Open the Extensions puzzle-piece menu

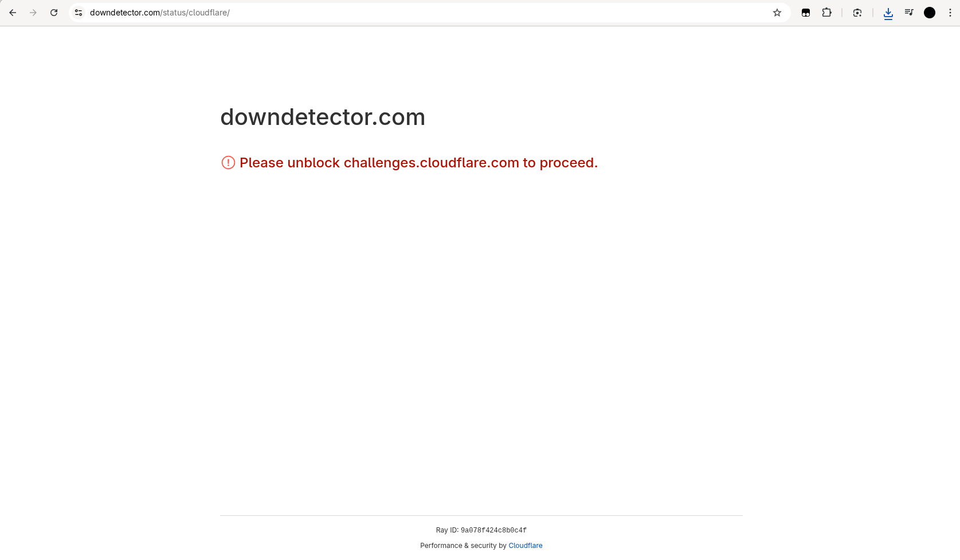(x=826, y=13)
